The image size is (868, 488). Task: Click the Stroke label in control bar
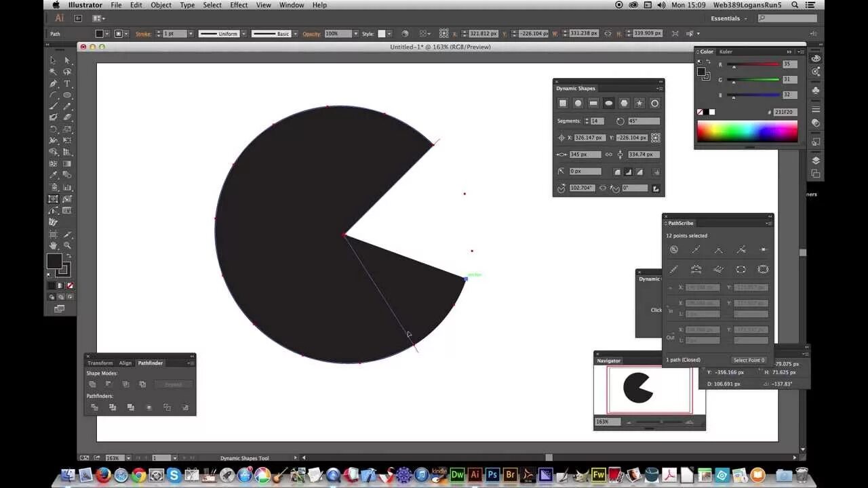144,33
